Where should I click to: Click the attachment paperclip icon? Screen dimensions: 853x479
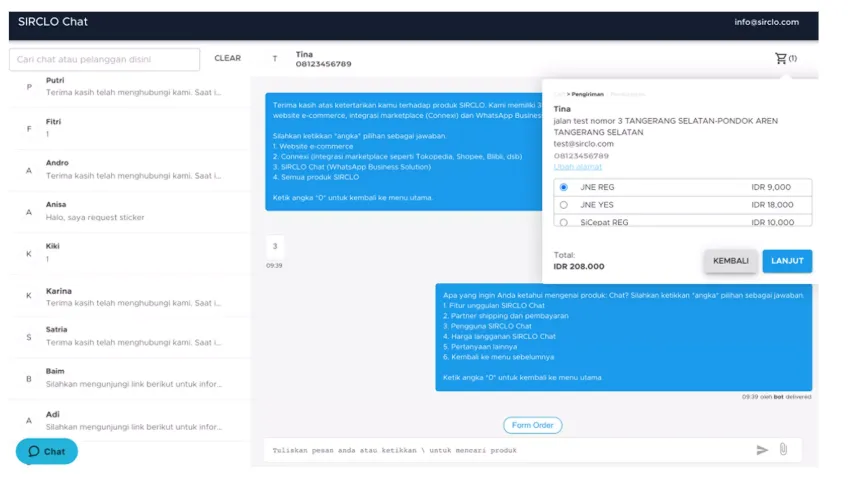point(783,449)
